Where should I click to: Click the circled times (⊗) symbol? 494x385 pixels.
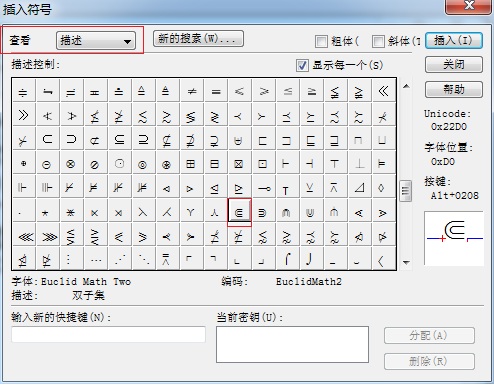71,164
